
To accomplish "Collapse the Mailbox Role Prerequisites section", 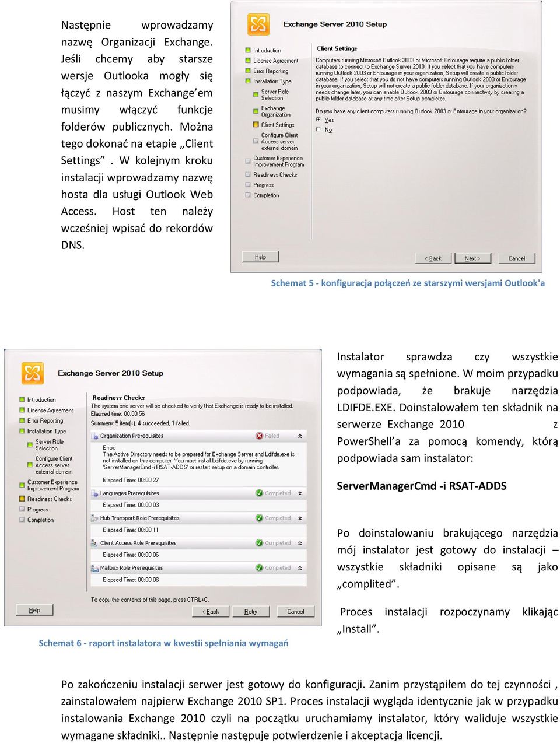I will (300, 567).
